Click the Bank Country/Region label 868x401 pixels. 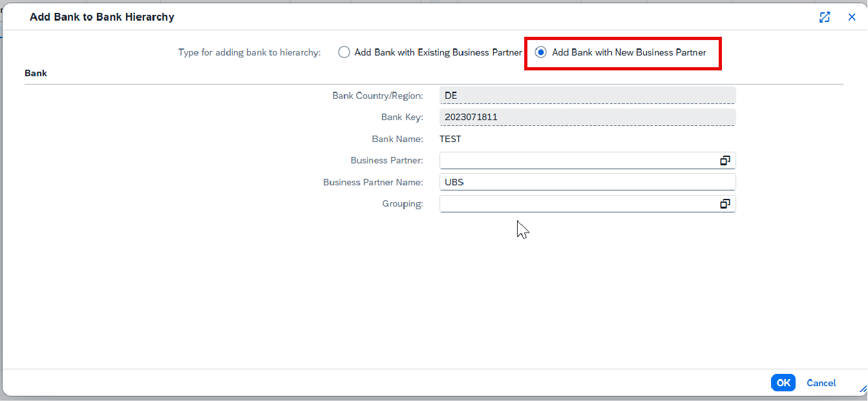[x=377, y=96]
